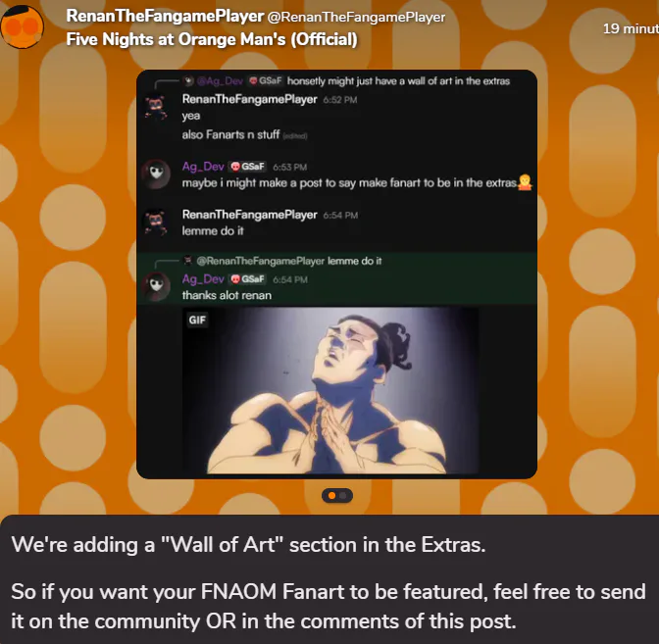Viewport: 659px width, 644px height.
Task: Switch to the second gray carousel dot
Action: 343,496
